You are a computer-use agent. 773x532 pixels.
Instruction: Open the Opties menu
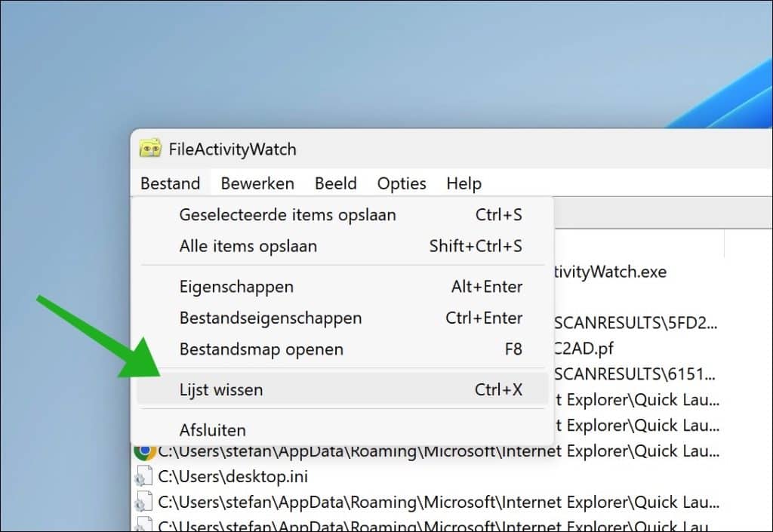point(402,183)
